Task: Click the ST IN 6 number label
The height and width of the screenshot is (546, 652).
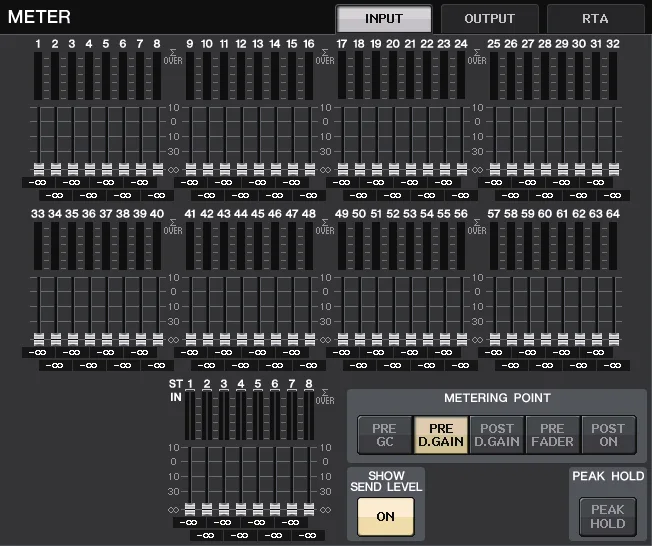Action: click(274, 384)
